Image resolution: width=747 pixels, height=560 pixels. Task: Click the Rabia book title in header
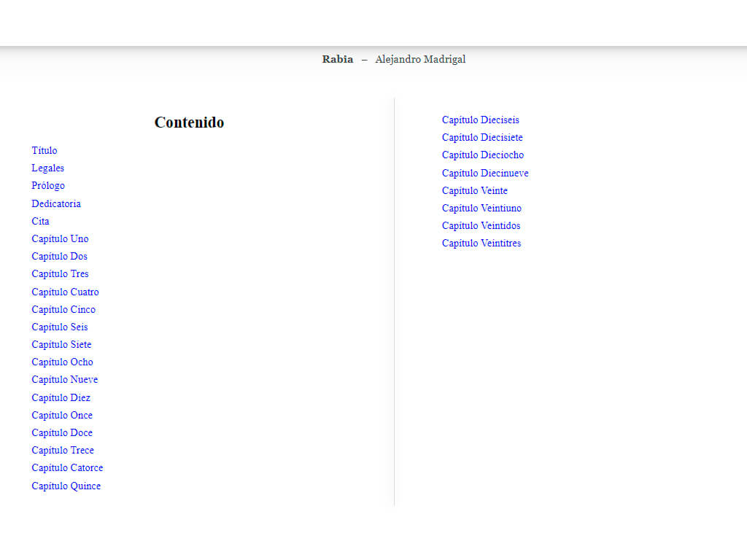click(x=337, y=60)
